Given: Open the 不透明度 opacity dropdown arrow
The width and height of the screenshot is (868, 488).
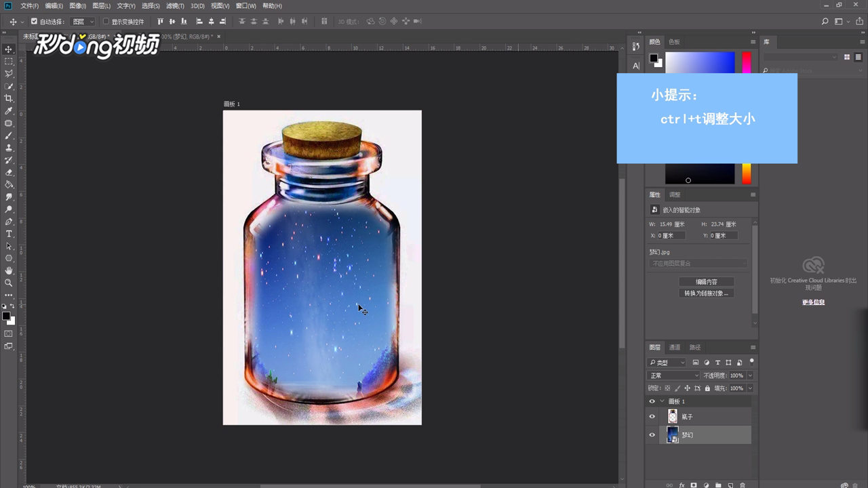Looking at the screenshot, I should pyautogui.click(x=749, y=375).
